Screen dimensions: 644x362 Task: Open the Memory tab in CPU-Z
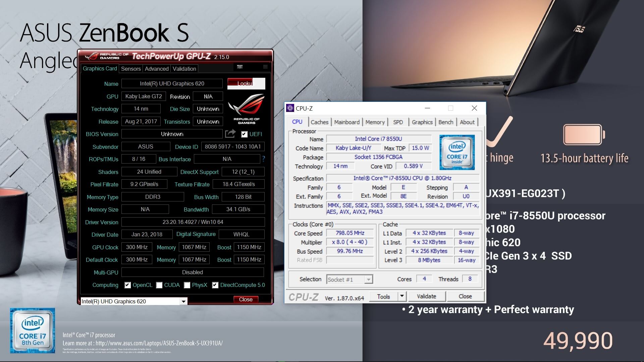click(375, 122)
